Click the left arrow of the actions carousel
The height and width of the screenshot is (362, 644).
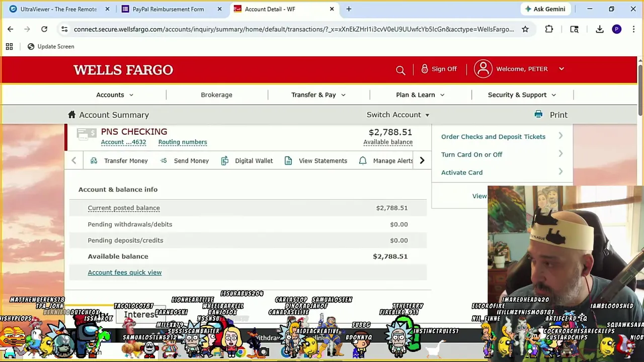point(74,160)
